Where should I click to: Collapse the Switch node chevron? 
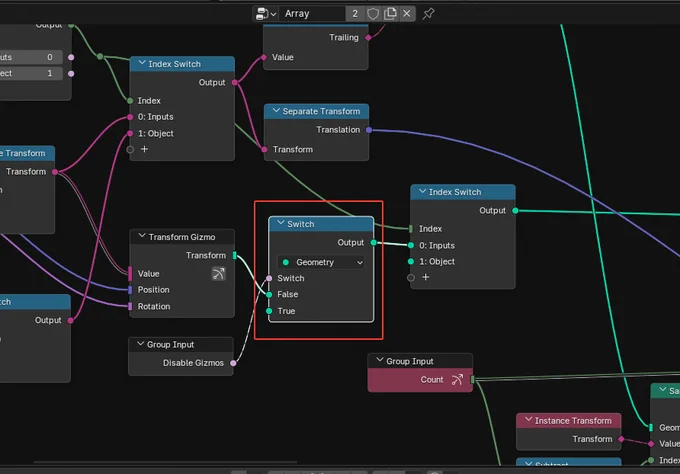tap(281, 223)
